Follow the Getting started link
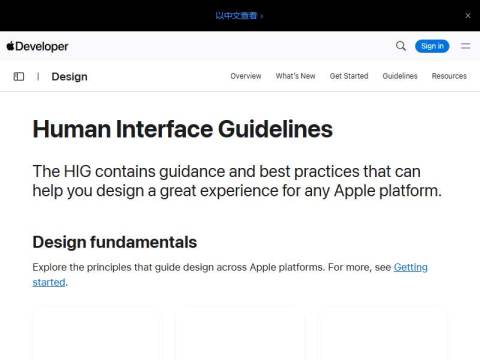 (411, 267)
